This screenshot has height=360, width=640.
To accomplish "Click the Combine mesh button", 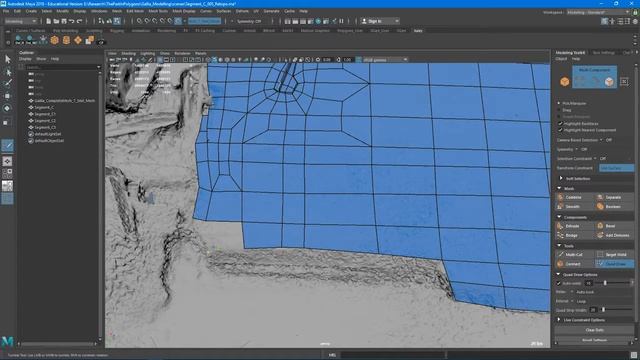I will click(575, 197).
